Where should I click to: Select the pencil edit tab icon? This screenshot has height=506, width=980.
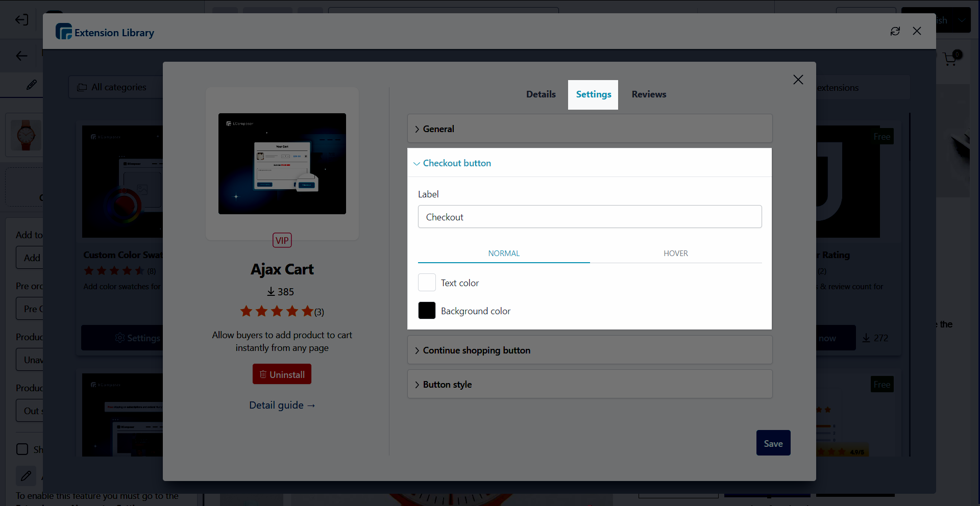[x=32, y=85]
